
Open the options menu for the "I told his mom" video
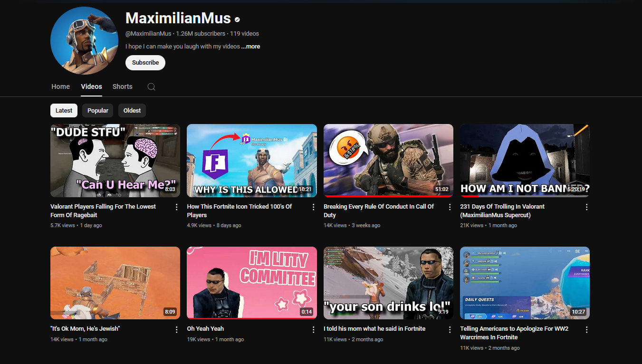coord(450,329)
